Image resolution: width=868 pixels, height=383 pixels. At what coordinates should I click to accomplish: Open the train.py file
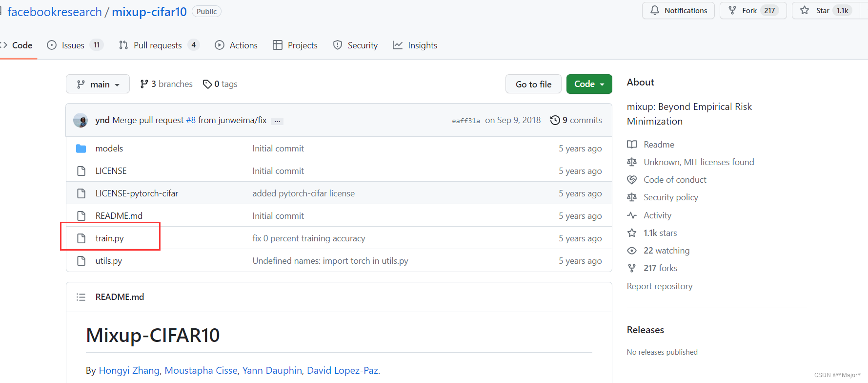coord(109,238)
